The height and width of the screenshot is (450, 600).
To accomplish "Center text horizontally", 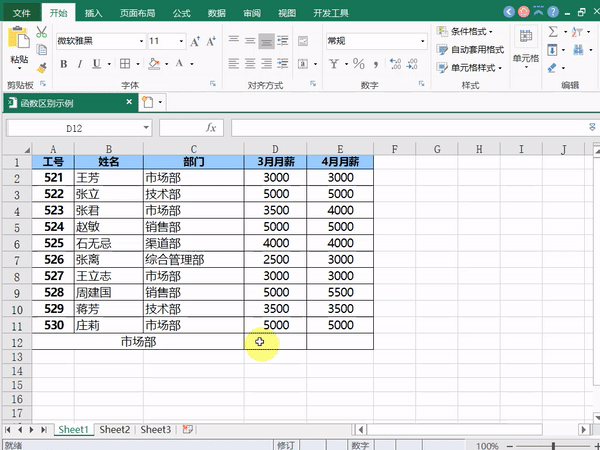I will (x=250, y=64).
